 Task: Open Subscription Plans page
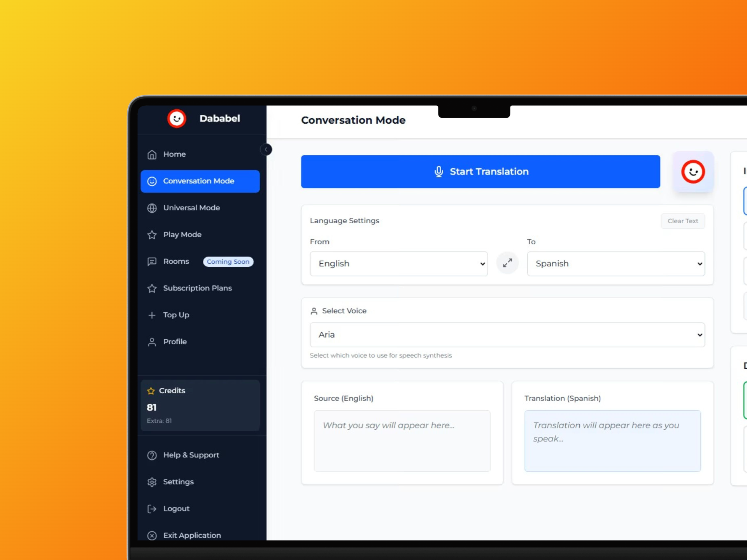coord(200,289)
